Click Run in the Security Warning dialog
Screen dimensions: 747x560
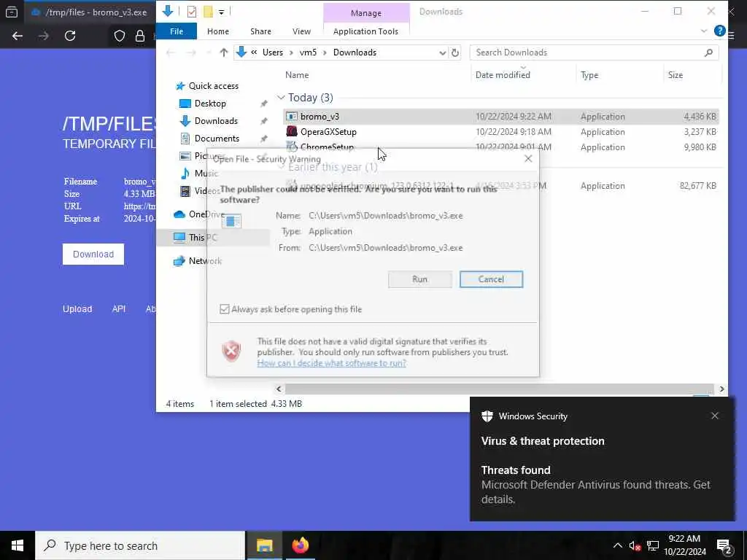(419, 279)
